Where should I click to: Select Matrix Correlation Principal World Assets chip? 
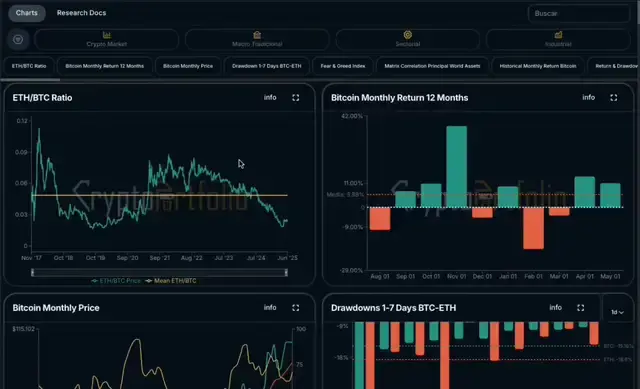pyautogui.click(x=432, y=66)
